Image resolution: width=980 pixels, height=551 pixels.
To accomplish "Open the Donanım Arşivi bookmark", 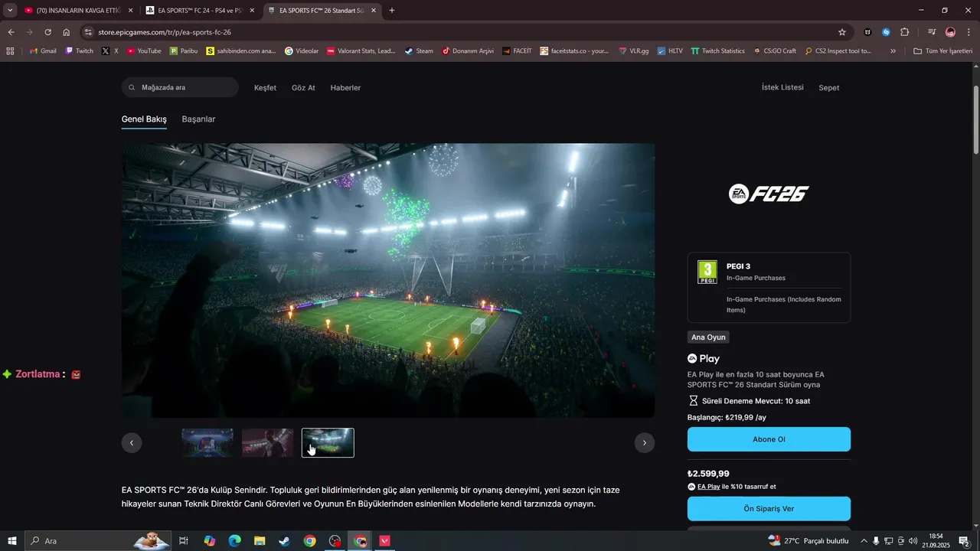I will (x=469, y=51).
